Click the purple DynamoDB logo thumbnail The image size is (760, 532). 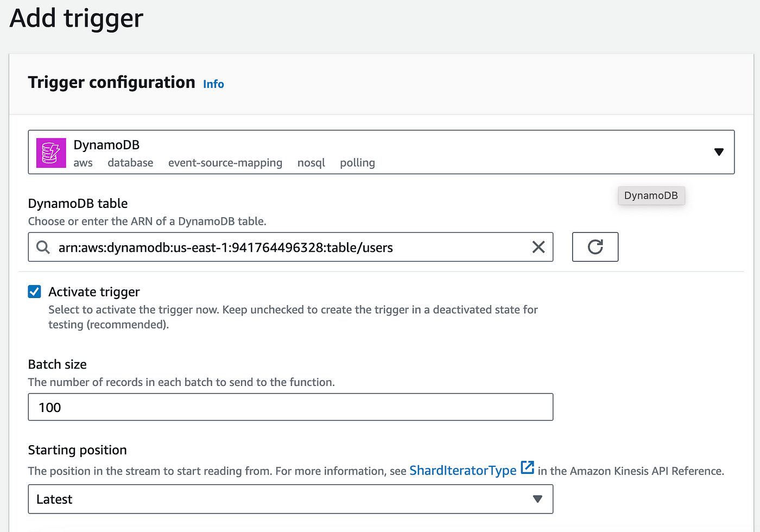pos(50,153)
